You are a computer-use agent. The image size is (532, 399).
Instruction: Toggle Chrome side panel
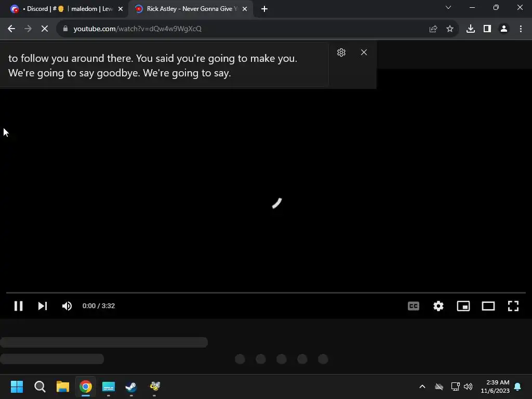pyautogui.click(x=487, y=29)
